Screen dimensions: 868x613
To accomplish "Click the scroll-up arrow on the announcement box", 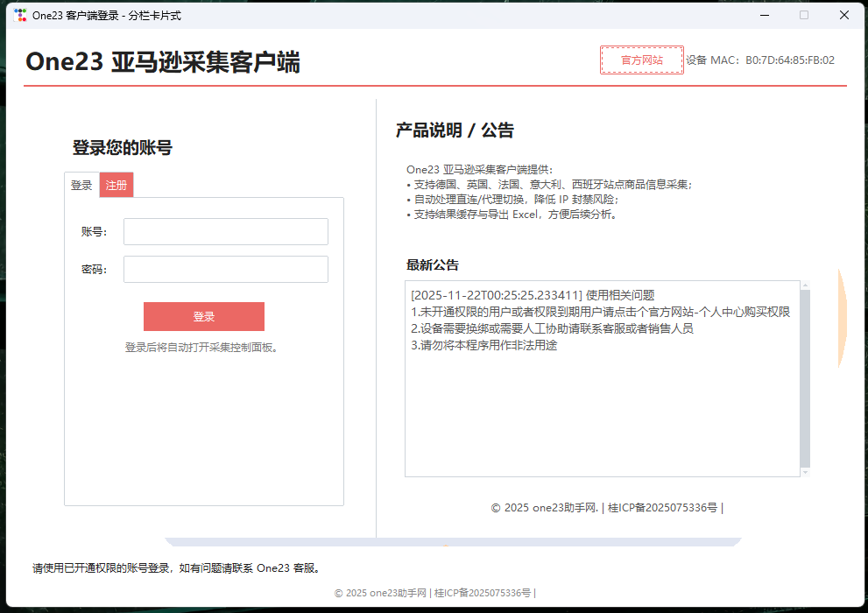I will [x=805, y=284].
